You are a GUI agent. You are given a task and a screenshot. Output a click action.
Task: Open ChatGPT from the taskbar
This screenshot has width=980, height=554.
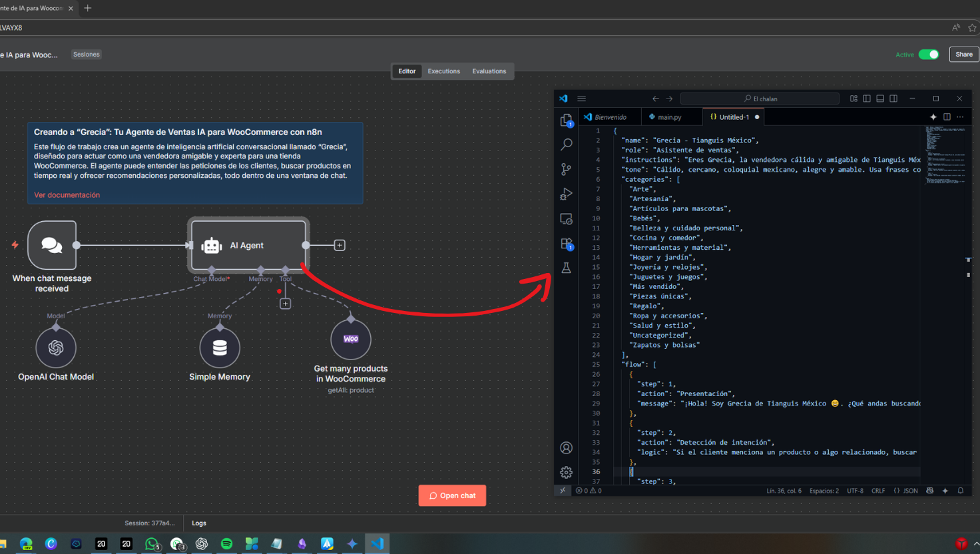[x=202, y=543]
